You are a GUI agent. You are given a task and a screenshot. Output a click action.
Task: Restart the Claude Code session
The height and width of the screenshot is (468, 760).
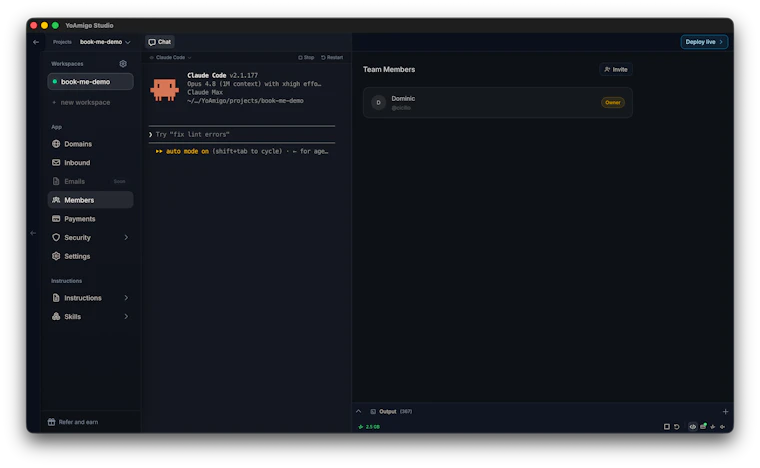click(332, 58)
